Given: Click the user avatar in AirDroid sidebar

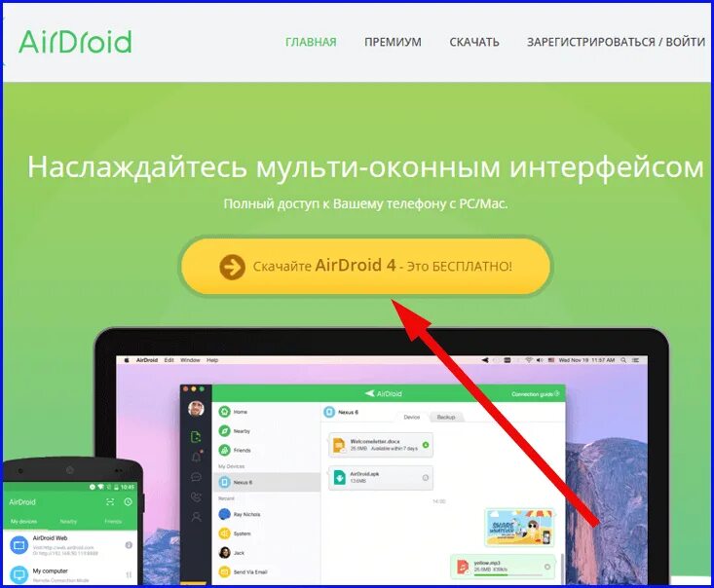Looking at the screenshot, I should [196, 408].
